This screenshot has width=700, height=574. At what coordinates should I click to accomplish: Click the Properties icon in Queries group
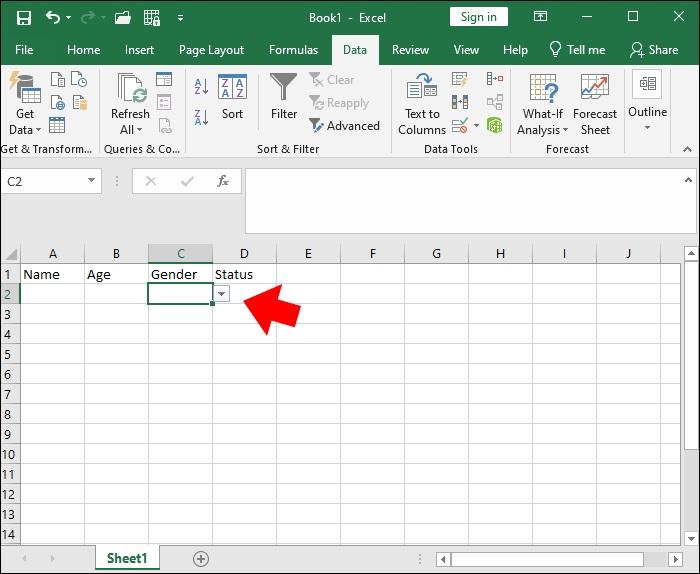tap(164, 103)
